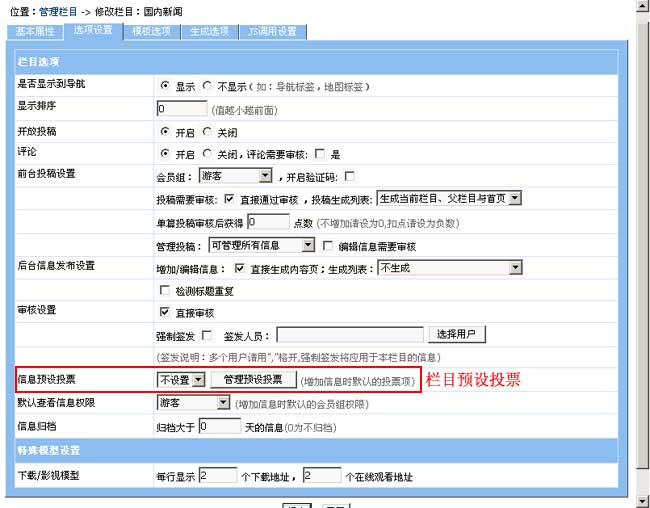Open the JS调用设置 tab
650x508 pixels.
(x=272, y=32)
